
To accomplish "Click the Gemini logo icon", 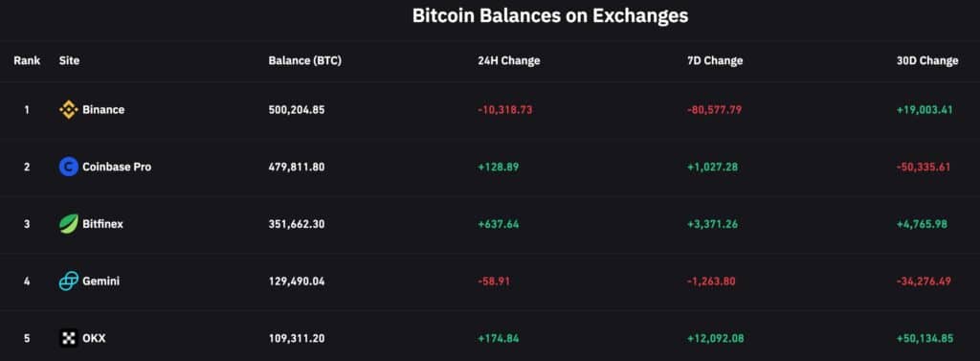I will (x=69, y=282).
